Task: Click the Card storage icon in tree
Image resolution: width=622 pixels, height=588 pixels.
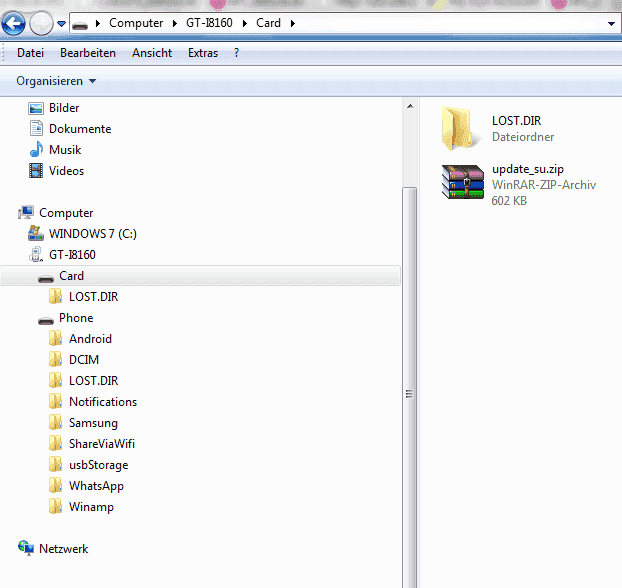Action: [46, 279]
